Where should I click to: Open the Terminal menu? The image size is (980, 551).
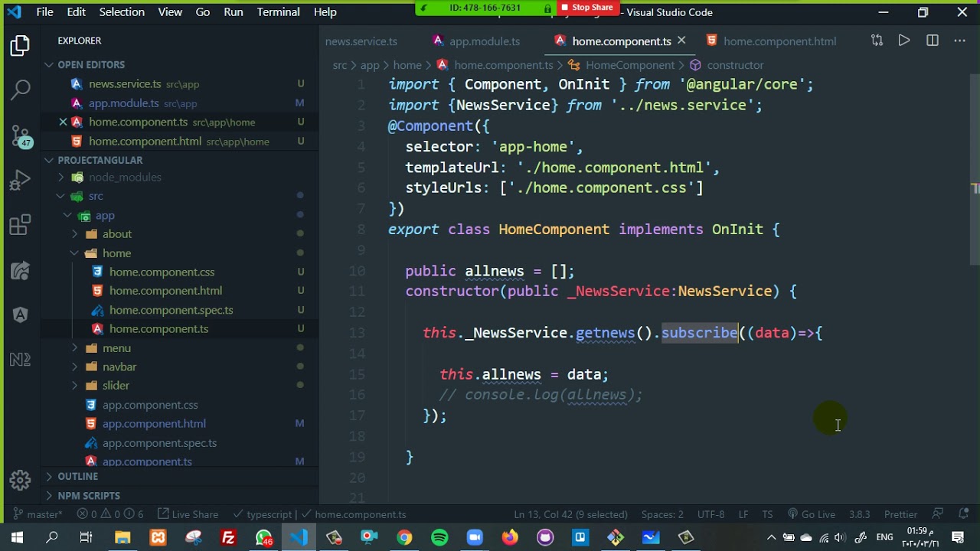278,12
